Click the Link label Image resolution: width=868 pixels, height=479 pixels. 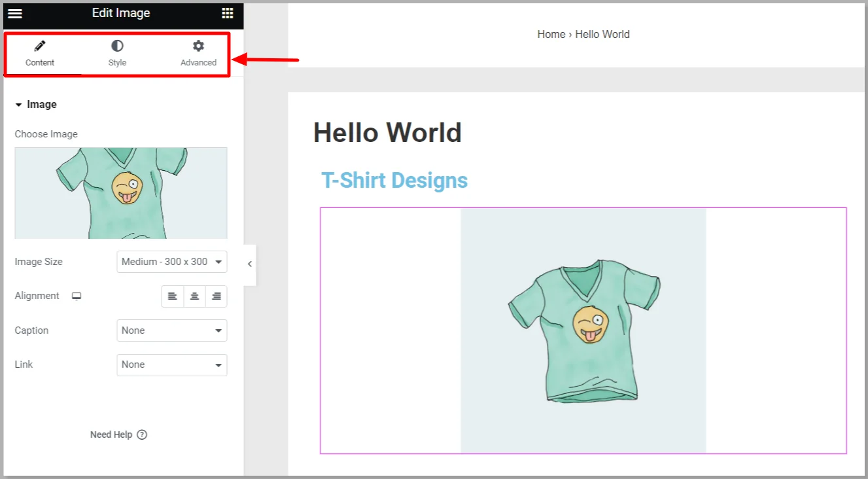[x=24, y=364]
